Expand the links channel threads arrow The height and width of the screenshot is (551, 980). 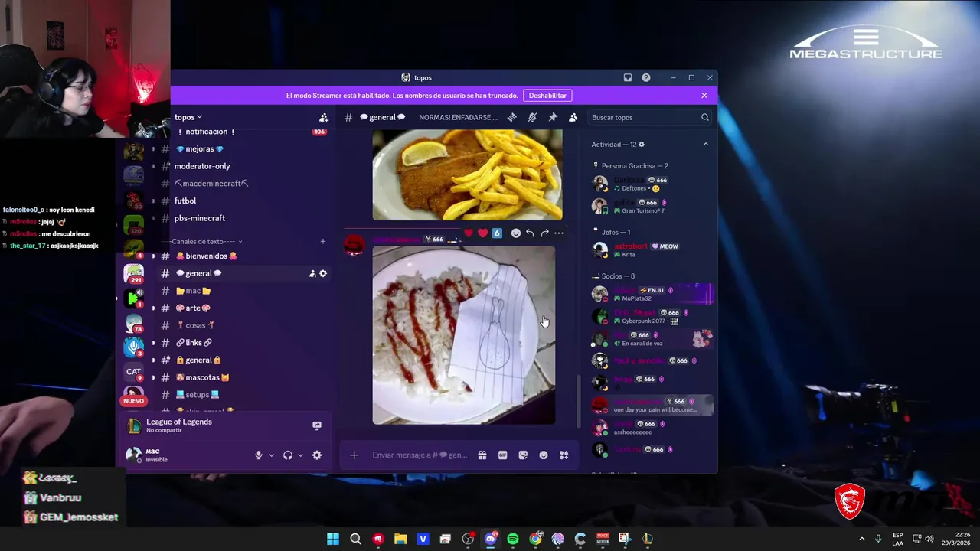tap(153, 343)
